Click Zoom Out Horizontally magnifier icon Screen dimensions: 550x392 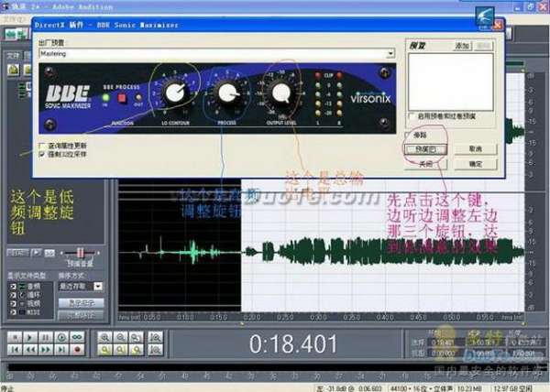121,337
